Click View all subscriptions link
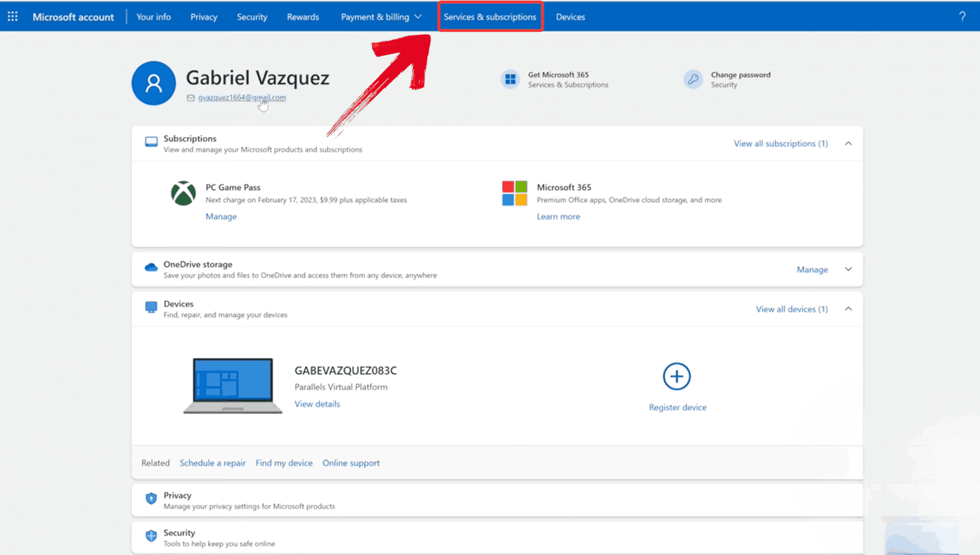 (781, 143)
